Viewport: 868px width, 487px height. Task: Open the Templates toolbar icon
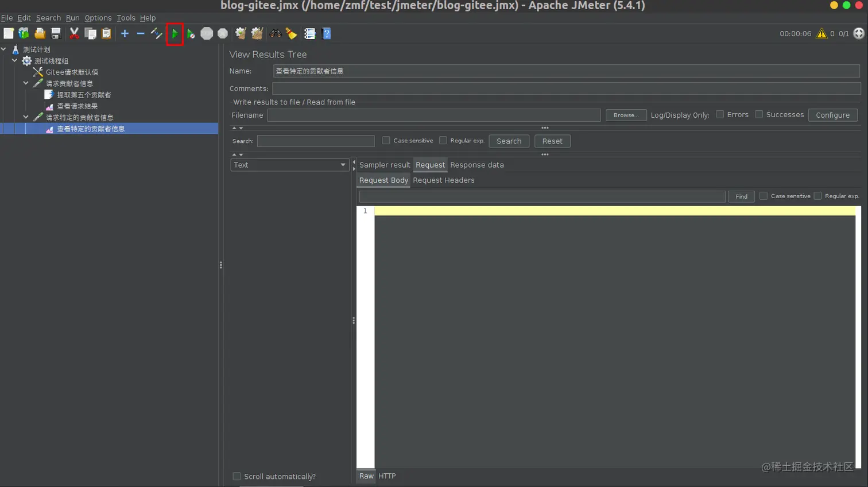(x=24, y=34)
